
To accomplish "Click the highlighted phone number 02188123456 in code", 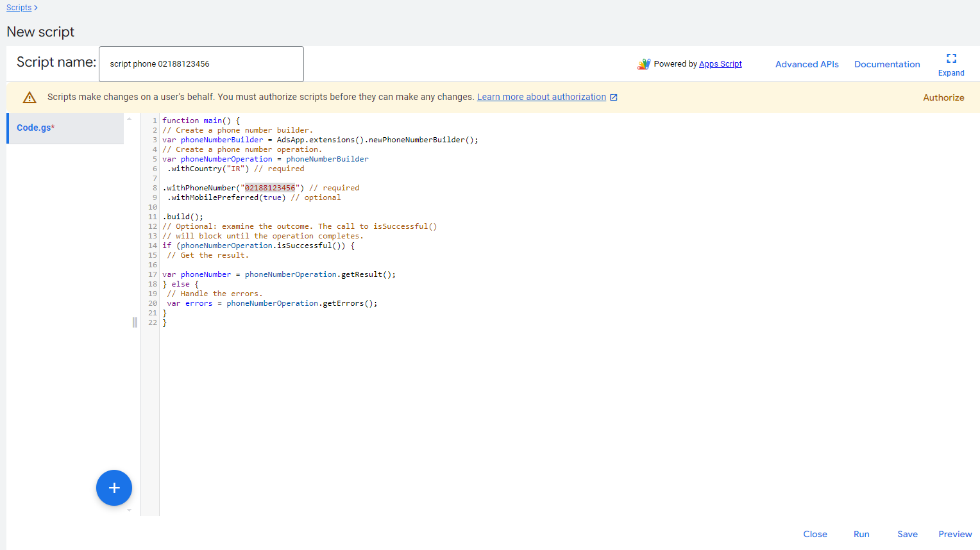I will [270, 188].
